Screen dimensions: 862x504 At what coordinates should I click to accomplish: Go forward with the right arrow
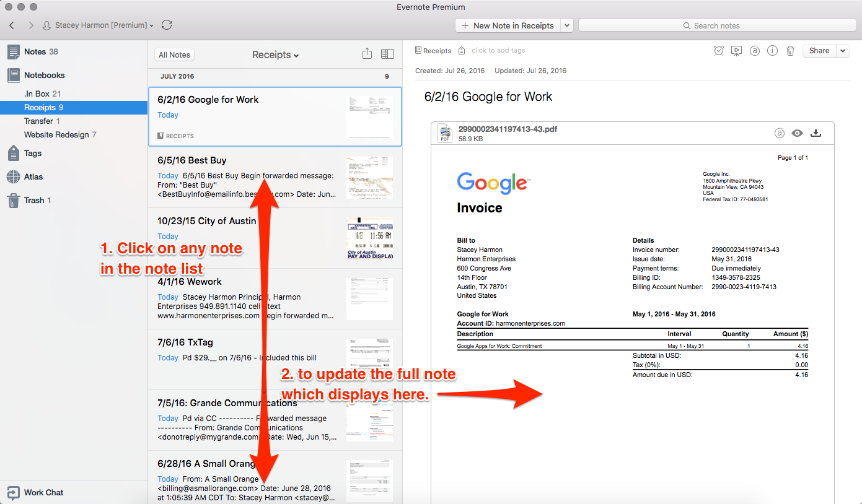tap(31, 25)
